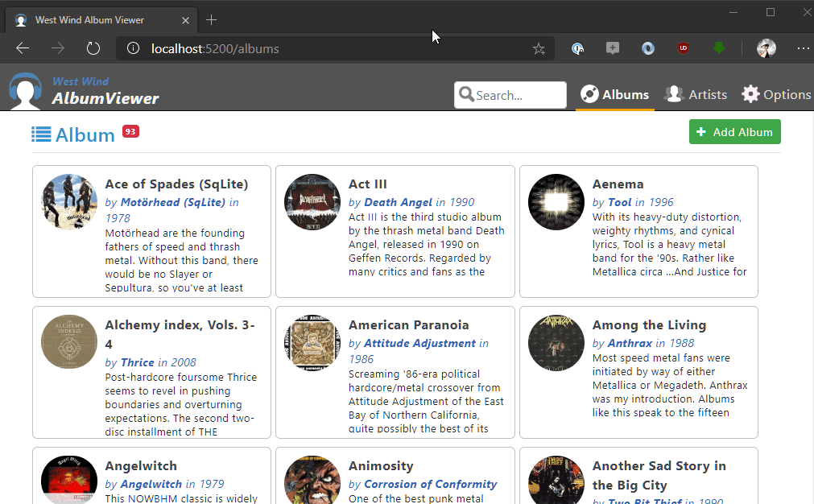Click the Album page heading

pyautogui.click(x=85, y=135)
